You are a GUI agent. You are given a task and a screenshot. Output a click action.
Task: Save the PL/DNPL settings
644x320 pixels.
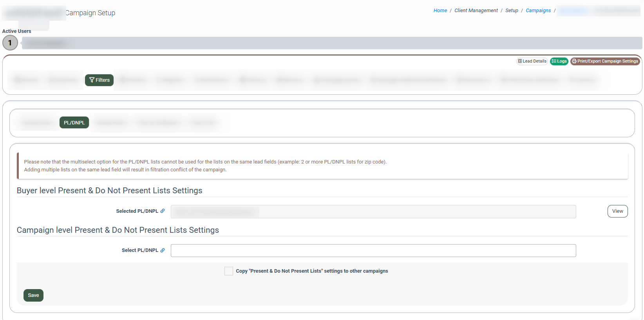(33, 295)
